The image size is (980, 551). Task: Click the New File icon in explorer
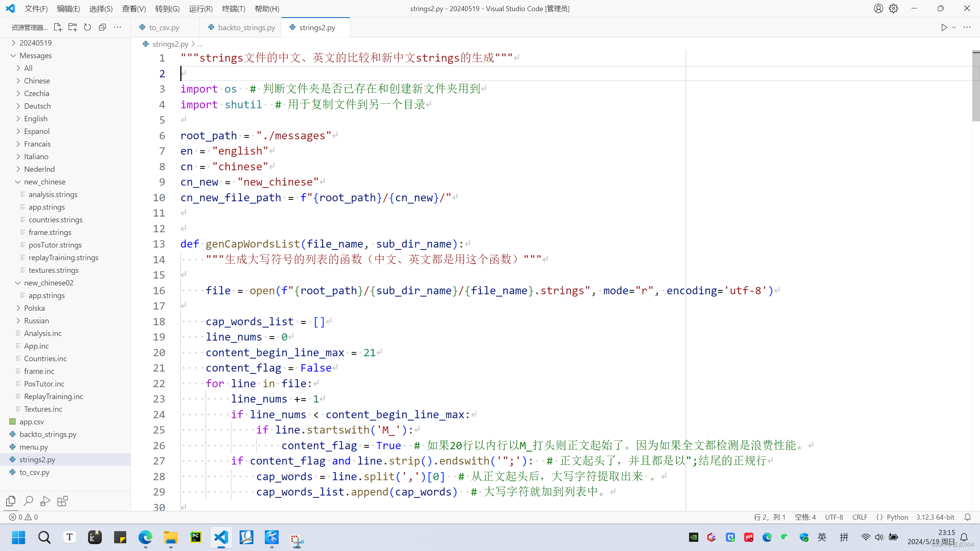coord(57,27)
